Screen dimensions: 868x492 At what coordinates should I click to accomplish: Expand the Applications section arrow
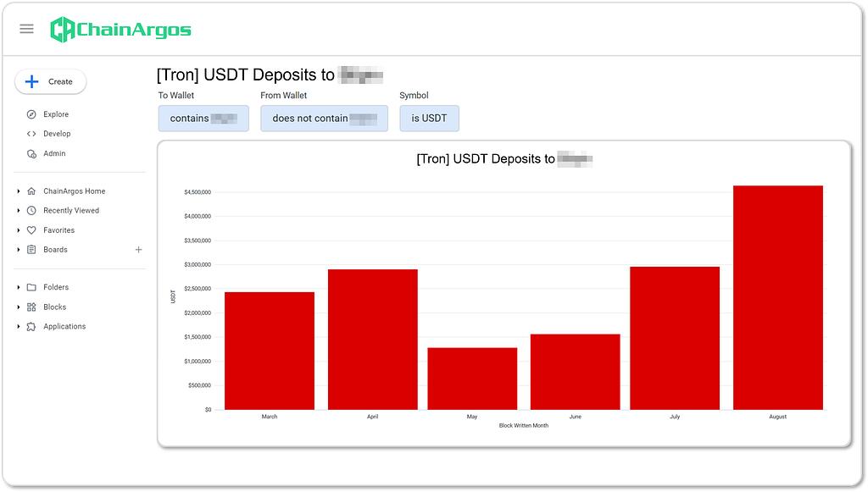[19, 327]
